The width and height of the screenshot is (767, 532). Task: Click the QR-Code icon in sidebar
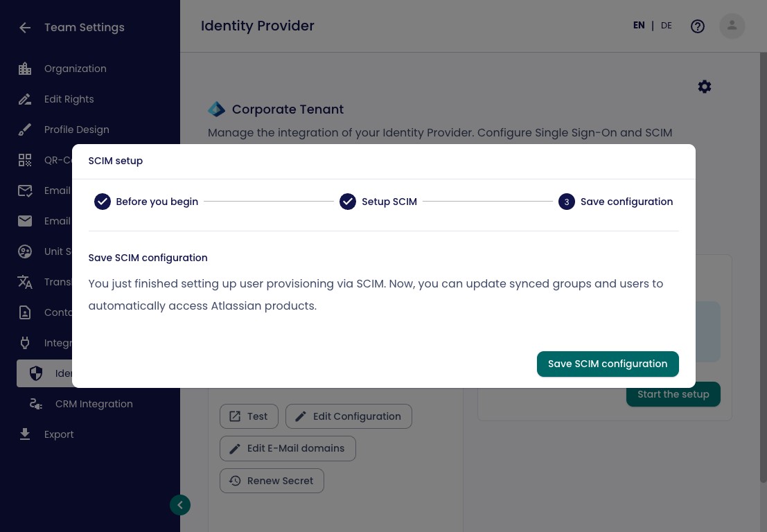[25, 160]
